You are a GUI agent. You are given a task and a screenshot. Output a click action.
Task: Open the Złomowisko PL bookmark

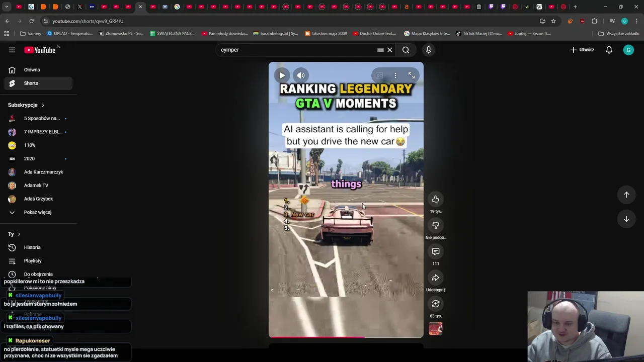pyautogui.click(x=121, y=34)
